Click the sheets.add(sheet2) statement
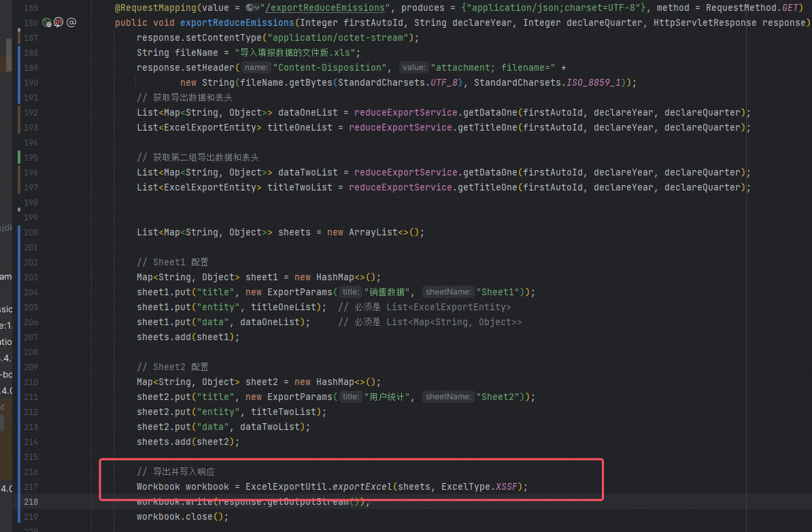Image resolution: width=812 pixels, height=532 pixels. coord(188,442)
